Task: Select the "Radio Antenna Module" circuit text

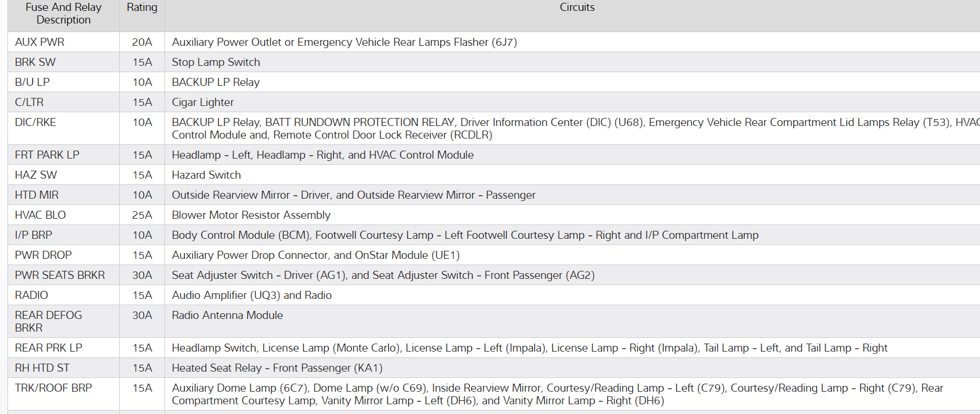Action: 227,316
